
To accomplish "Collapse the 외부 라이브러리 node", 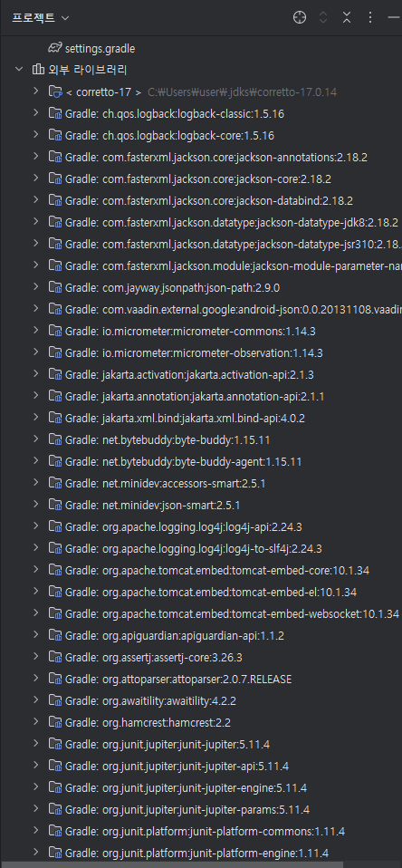I will 19,69.
